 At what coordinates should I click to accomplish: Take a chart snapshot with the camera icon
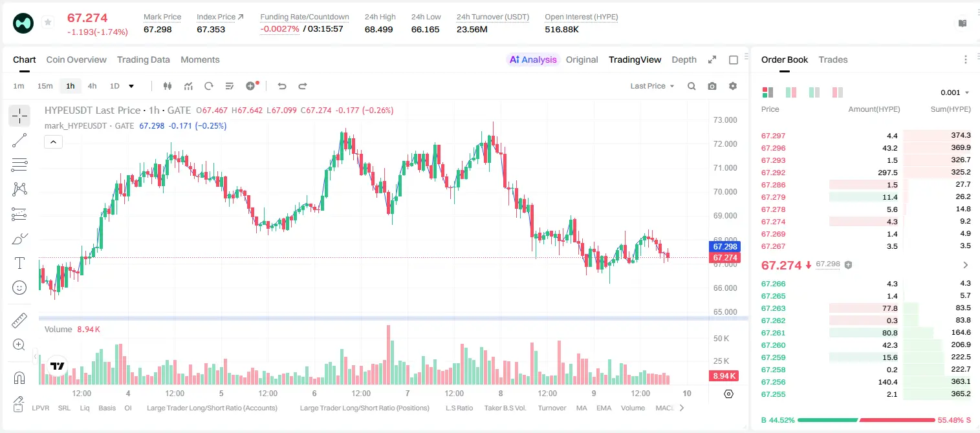click(x=712, y=86)
